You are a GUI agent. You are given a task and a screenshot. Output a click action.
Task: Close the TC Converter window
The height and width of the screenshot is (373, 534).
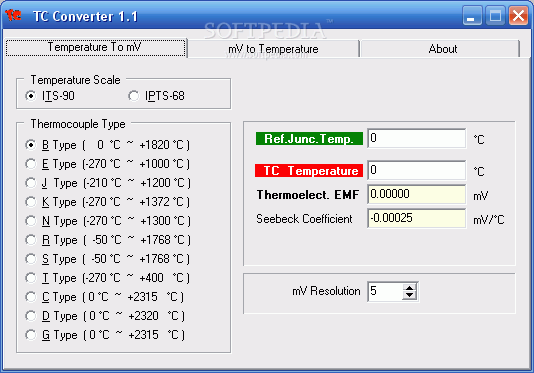pyautogui.click(x=518, y=16)
